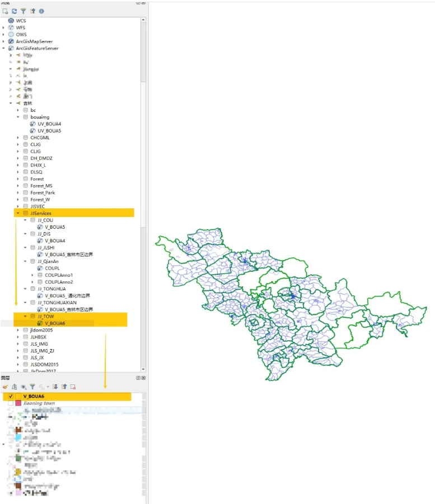Expand the COUPLAnno1 node
Image resolution: width=435 pixels, height=504 pixels.
(32, 275)
